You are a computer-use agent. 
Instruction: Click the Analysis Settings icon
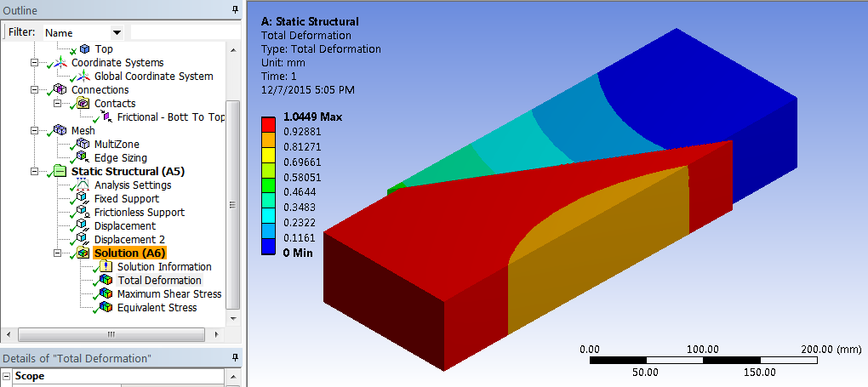(x=83, y=185)
